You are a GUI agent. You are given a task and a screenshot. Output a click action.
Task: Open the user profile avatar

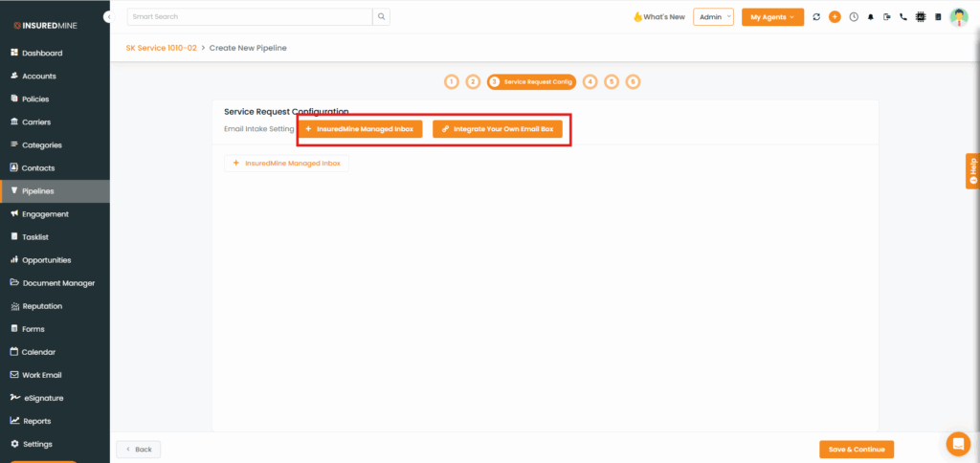[958, 17]
